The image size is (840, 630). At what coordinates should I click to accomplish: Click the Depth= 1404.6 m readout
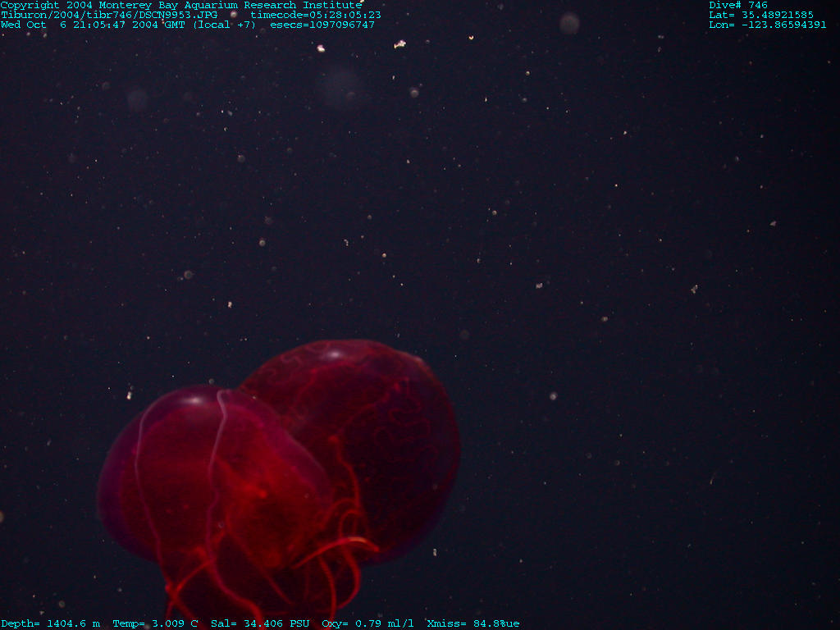[x=50, y=623]
